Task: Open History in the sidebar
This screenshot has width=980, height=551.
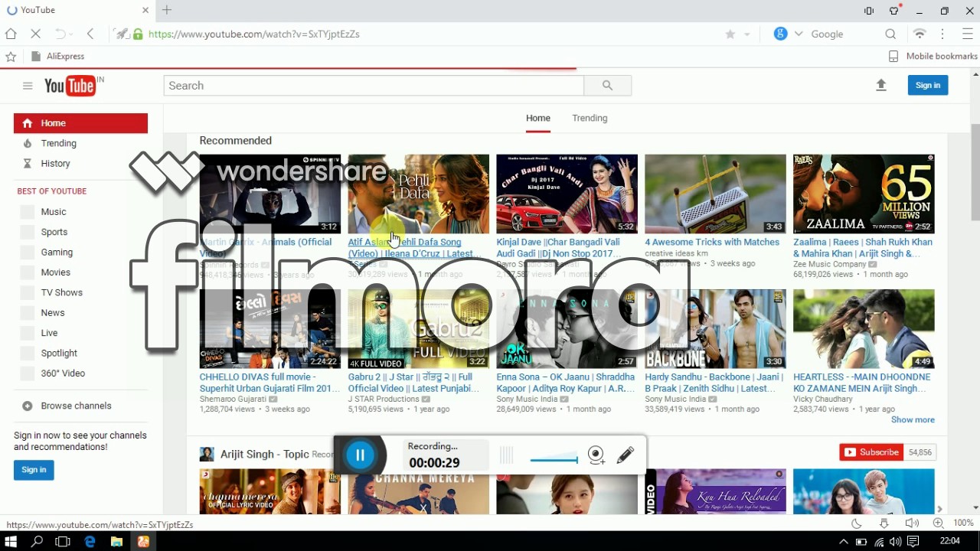Action: (x=55, y=163)
